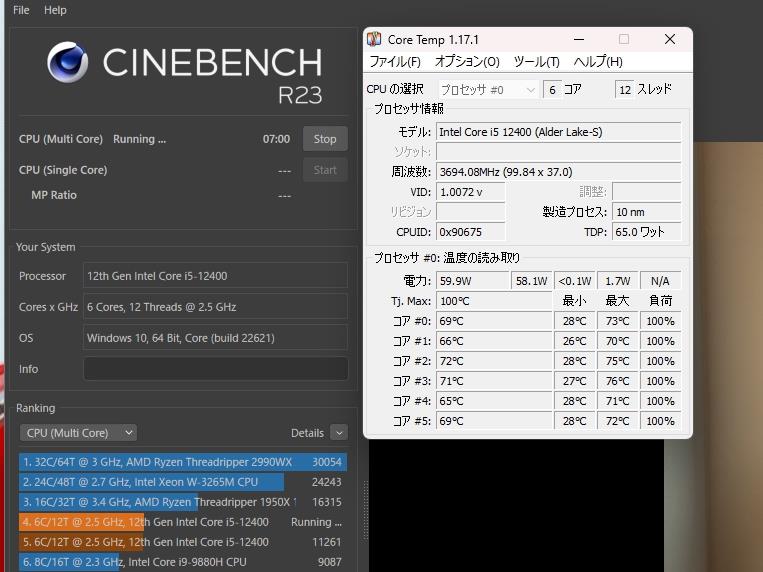
Task: Click the Tj. Max value 100°C
Action: (x=494, y=301)
